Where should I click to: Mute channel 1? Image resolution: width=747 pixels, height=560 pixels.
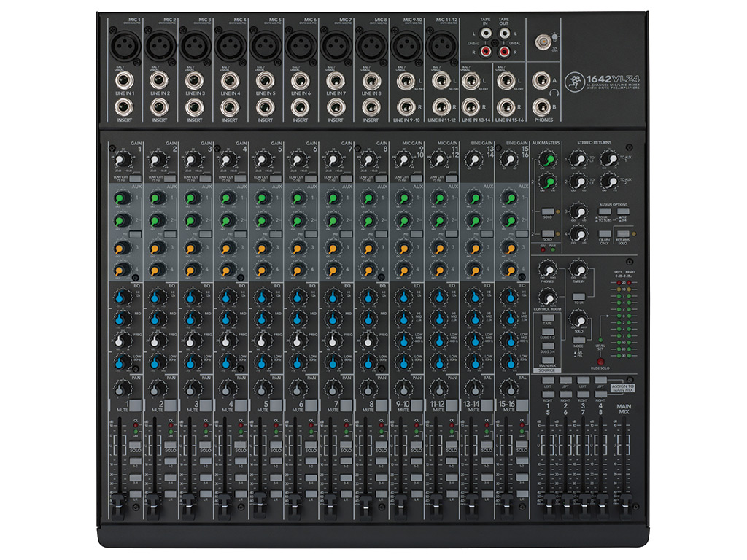[134, 404]
